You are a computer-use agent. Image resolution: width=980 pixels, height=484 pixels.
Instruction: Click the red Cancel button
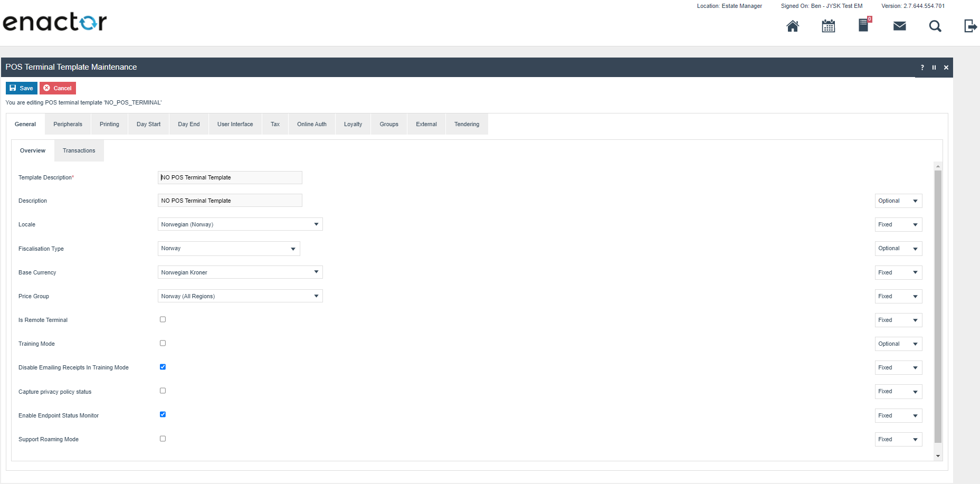point(58,88)
